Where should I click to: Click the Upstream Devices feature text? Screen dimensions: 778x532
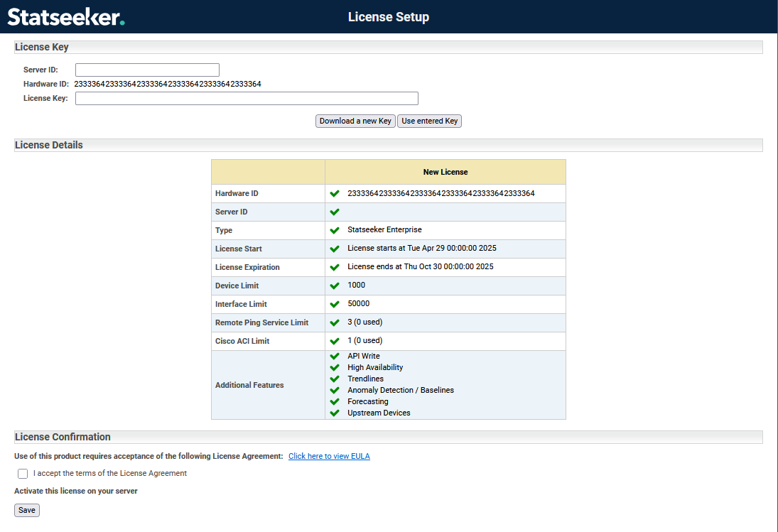point(379,413)
